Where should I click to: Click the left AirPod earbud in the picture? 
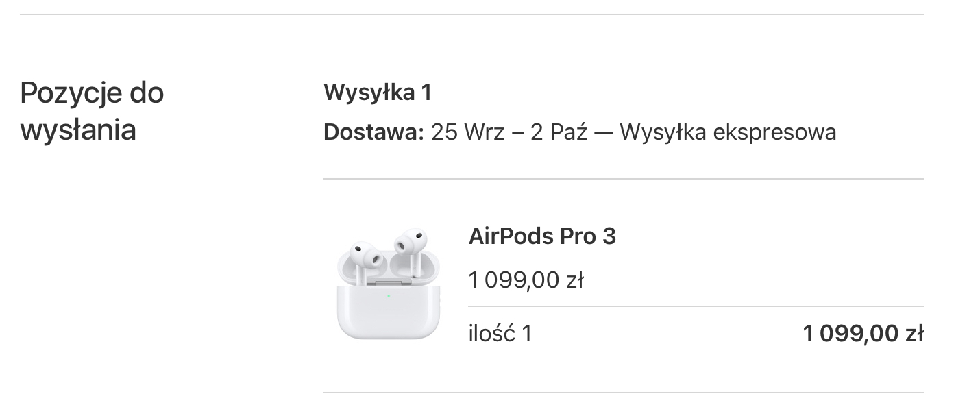tap(365, 256)
